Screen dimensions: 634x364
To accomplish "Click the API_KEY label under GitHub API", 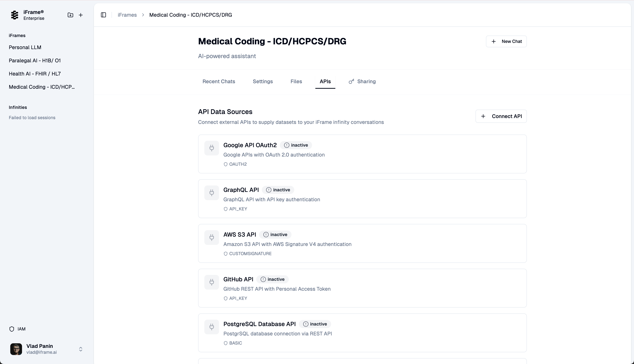I will pos(238,299).
